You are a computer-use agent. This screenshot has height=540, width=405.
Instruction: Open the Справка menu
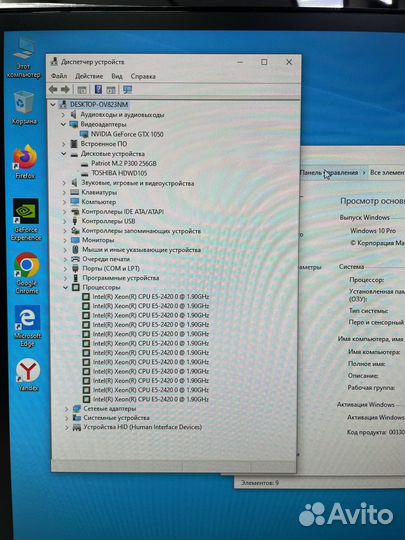coord(143,76)
